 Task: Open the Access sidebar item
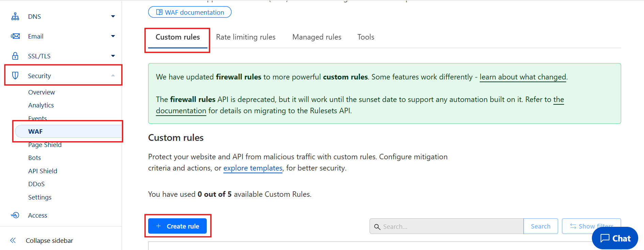[37, 215]
